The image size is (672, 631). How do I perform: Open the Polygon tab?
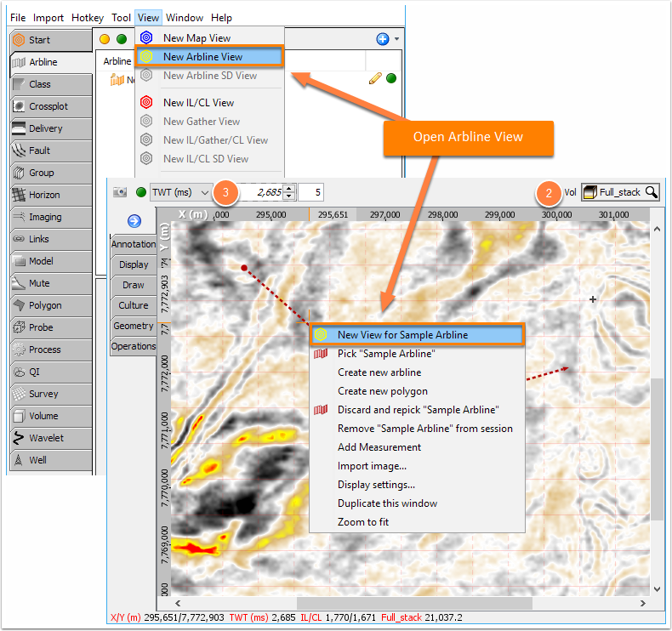[x=50, y=305]
